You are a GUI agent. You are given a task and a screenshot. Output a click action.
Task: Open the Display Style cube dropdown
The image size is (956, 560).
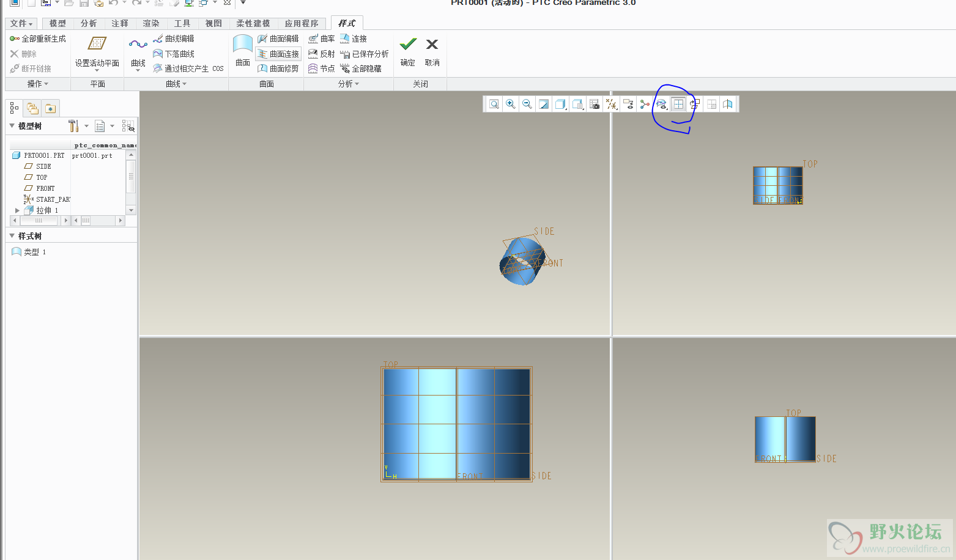click(x=561, y=105)
